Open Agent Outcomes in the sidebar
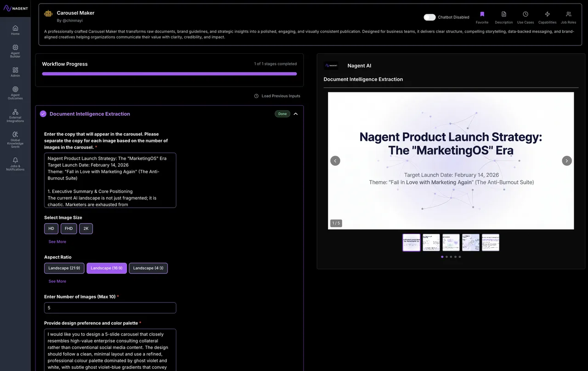588x371 pixels. pyautogui.click(x=15, y=90)
